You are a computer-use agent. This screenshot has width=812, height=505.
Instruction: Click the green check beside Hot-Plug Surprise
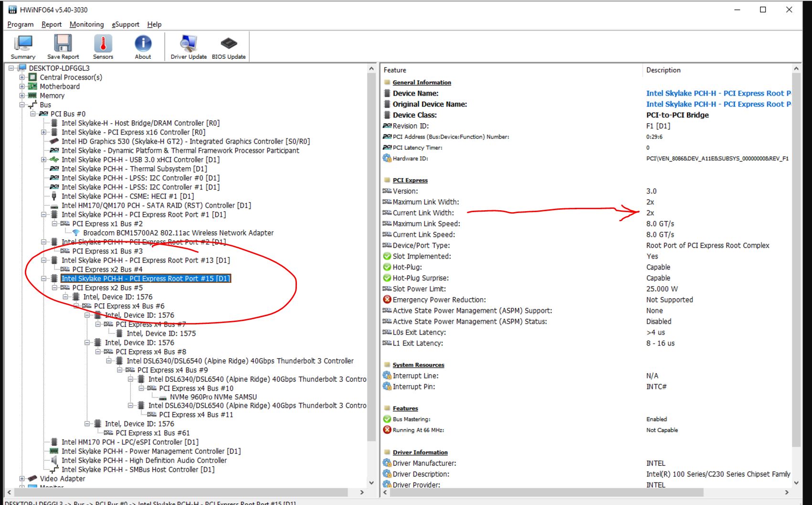click(x=387, y=278)
